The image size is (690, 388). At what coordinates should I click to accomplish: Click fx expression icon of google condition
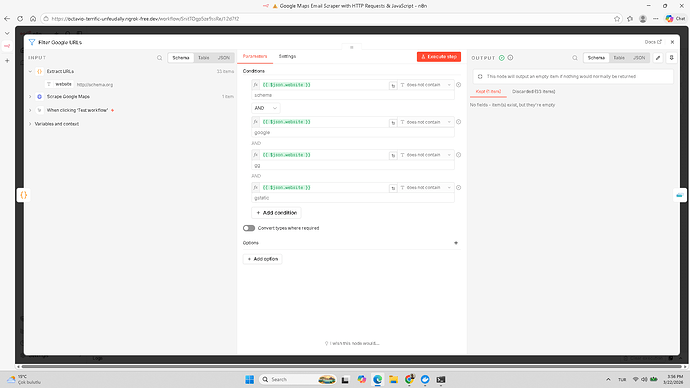[256, 122]
